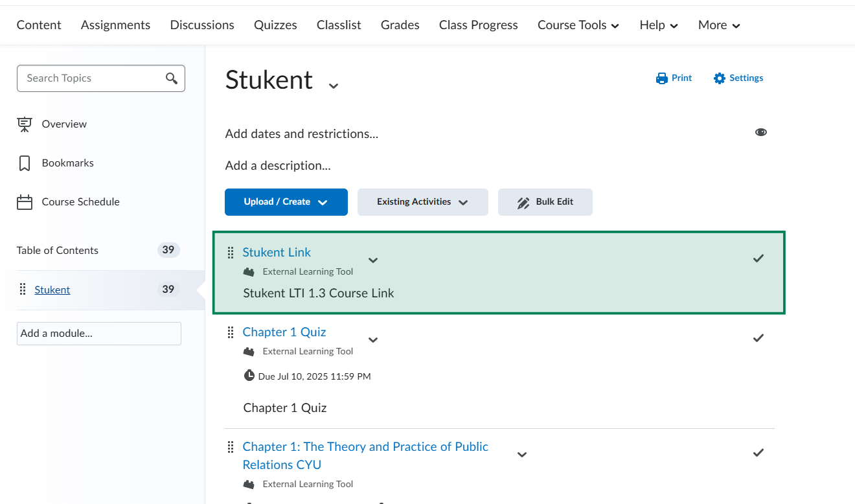Go to the Grades tab

point(400,25)
